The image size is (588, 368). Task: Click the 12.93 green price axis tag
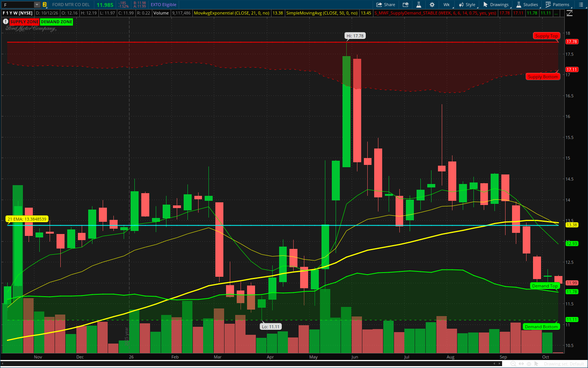pyautogui.click(x=572, y=244)
